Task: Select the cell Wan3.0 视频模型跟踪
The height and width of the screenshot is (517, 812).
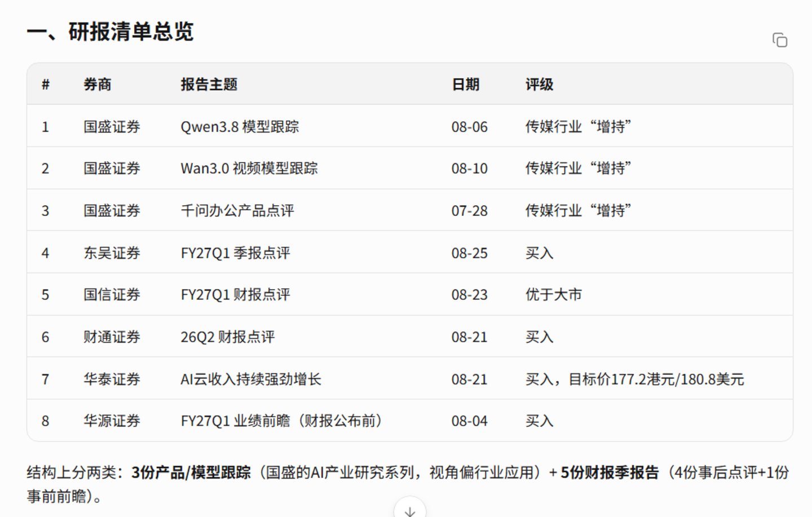Action: [x=249, y=169]
